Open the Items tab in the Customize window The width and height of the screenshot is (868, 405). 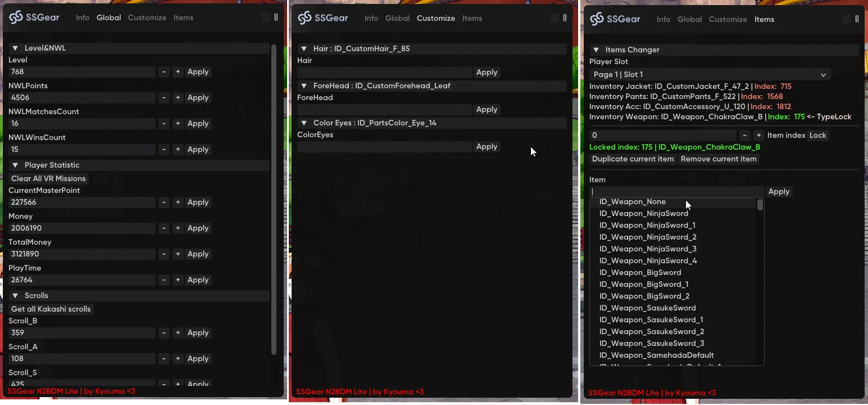pos(472,18)
